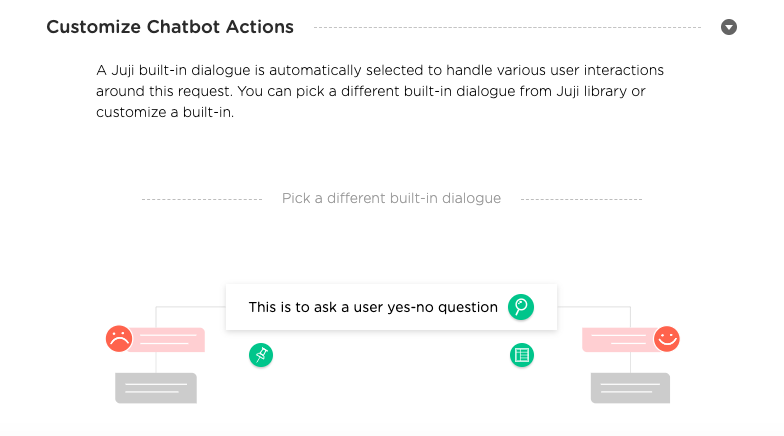Collapse the Customize Chatbot Actions section arrow
Image resolution: width=784 pixels, height=436 pixels.
pyautogui.click(x=728, y=27)
